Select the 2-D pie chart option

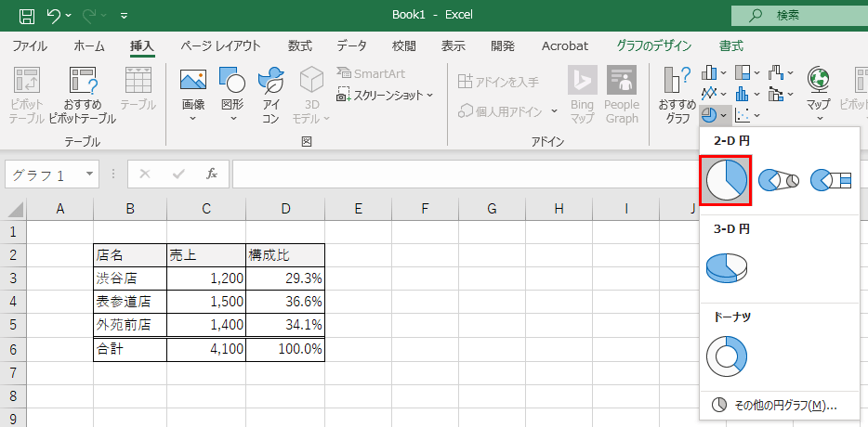tap(725, 180)
